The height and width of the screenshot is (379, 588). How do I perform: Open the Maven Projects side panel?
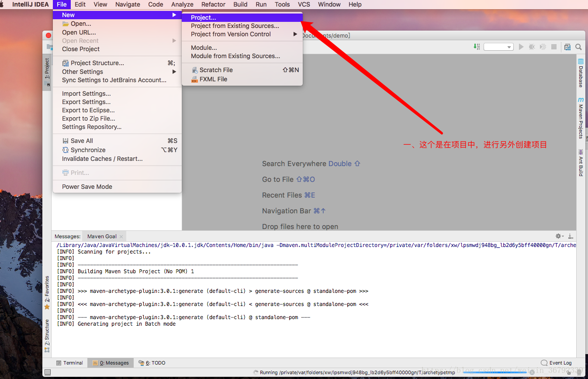click(581, 118)
